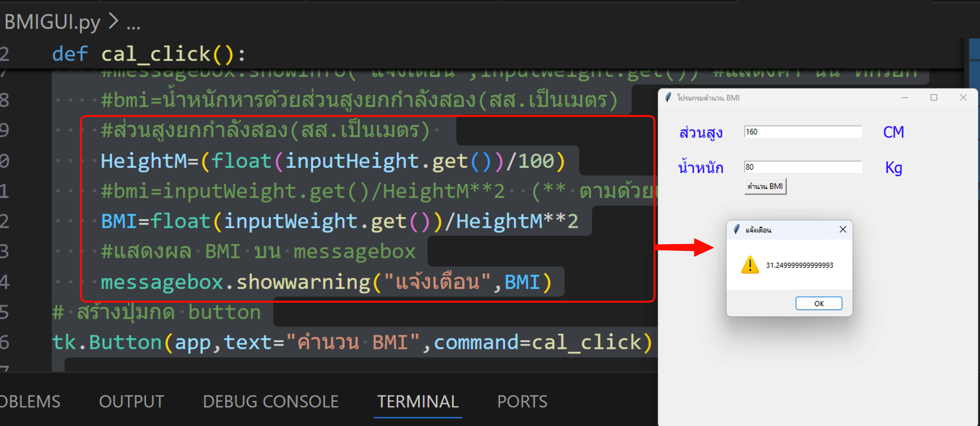Click the คำนวณ BMI button
980x426 pixels.
pos(765,186)
